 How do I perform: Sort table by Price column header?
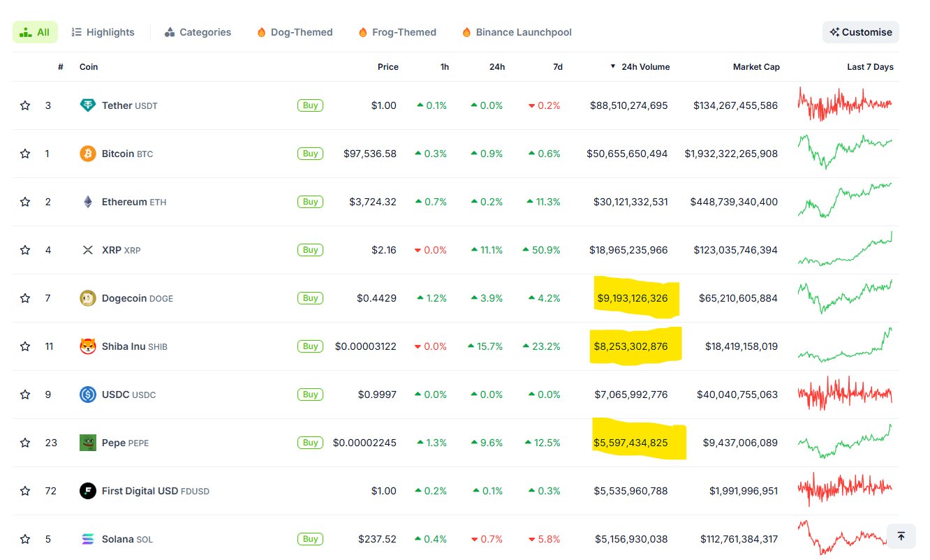coord(388,67)
